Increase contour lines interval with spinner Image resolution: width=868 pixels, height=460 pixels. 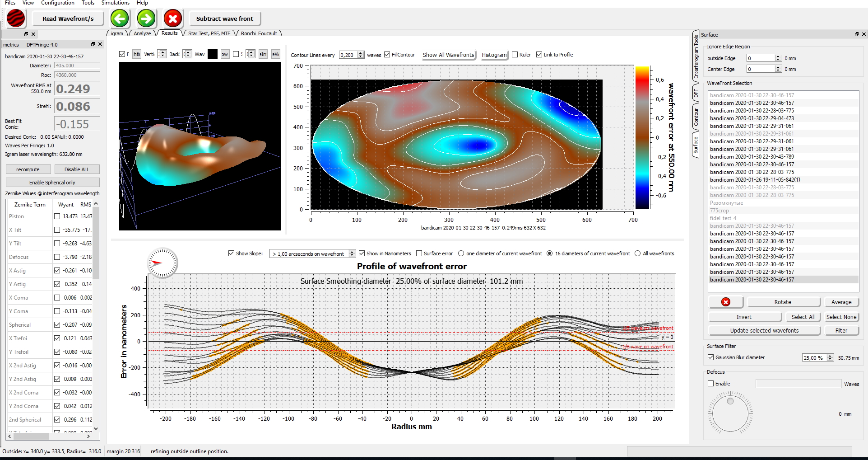(x=361, y=53)
